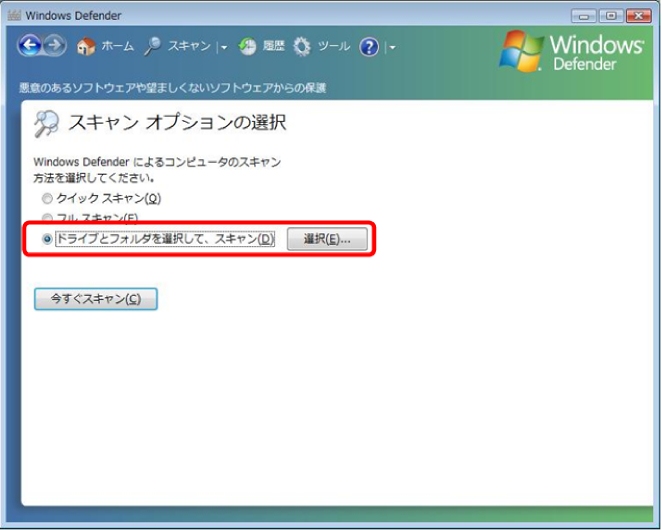Screen dimensions: 662x530
Task: Click the Back arrow navigation button
Action: point(29,47)
